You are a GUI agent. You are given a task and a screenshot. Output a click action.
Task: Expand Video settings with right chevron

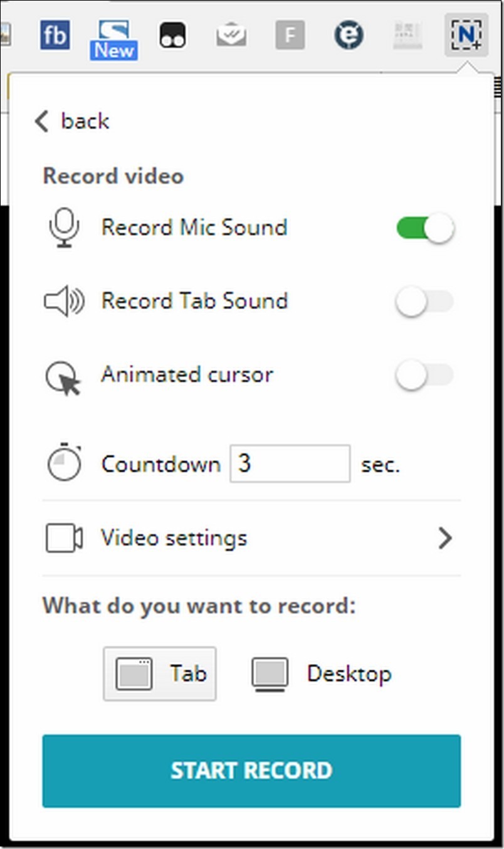(x=445, y=538)
